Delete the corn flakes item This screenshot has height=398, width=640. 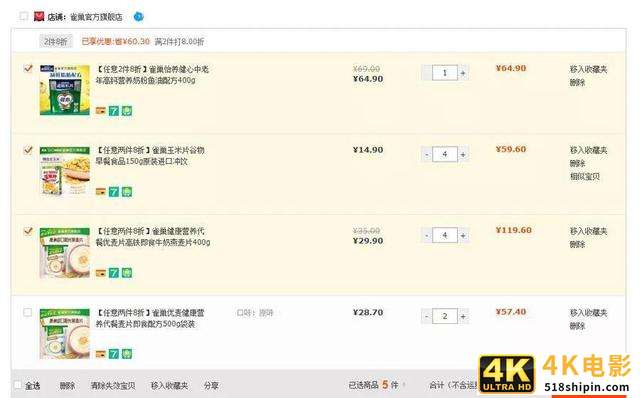(578, 163)
